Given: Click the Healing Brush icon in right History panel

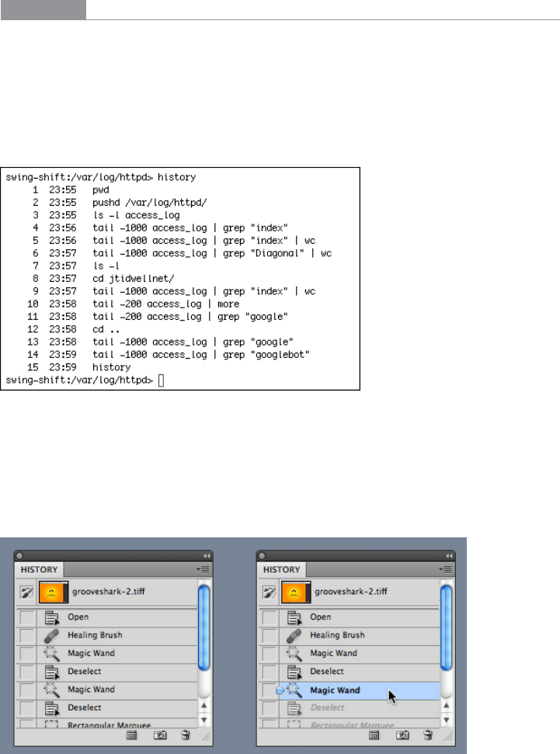Looking at the screenshot, I should 294,636.
